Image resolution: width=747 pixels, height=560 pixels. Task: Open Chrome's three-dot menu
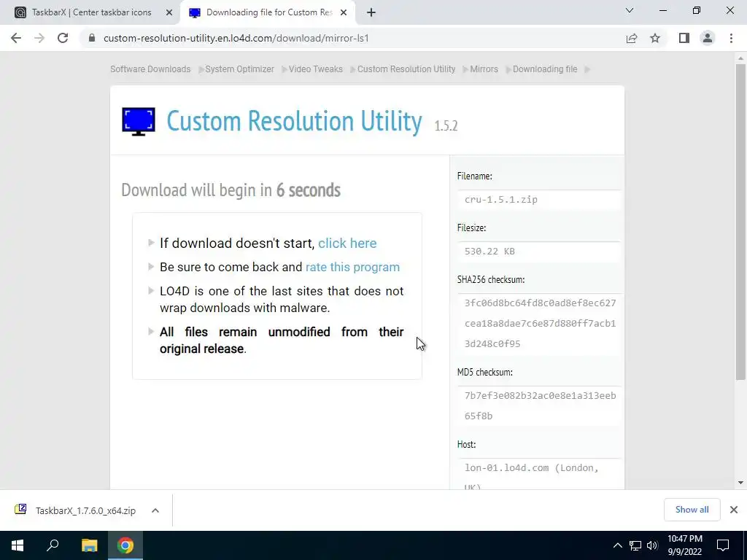tap(731, 38)
